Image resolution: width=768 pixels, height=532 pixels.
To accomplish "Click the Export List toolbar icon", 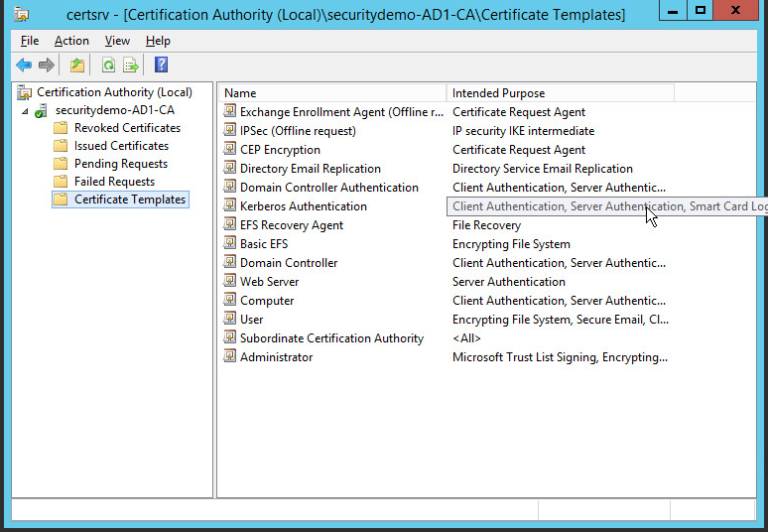I will pos(131,65).
